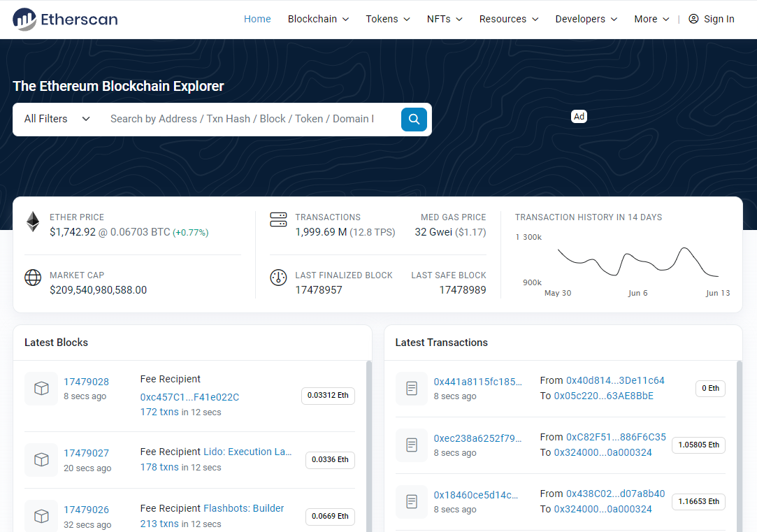The image size is (757, 532).
Task: Expand the NFTs menu
Action: [x=445, y=19]
